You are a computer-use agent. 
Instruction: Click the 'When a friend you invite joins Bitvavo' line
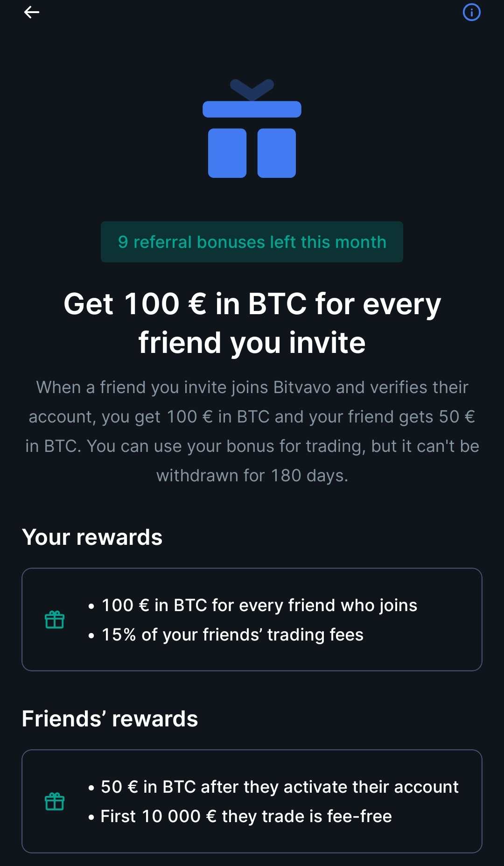[252, 387]
